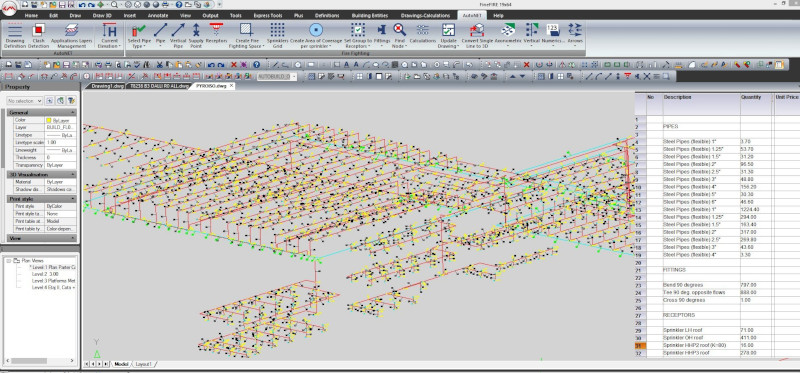Screen dimensions: 800x373
Task: Select Level 2 3.00 plan view
Action: [45, 274]
